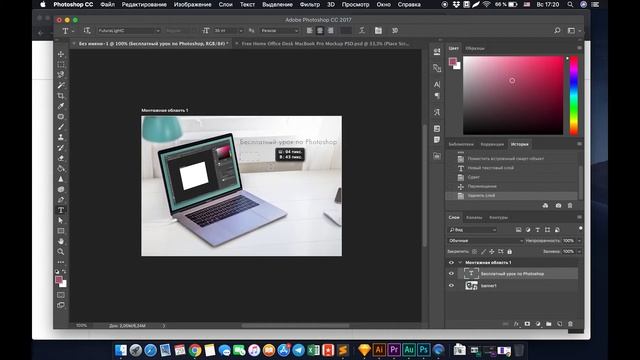Click the banner1 layer thumbnail
This screenshot has height=360, width=640.
[x=471, y=286]
